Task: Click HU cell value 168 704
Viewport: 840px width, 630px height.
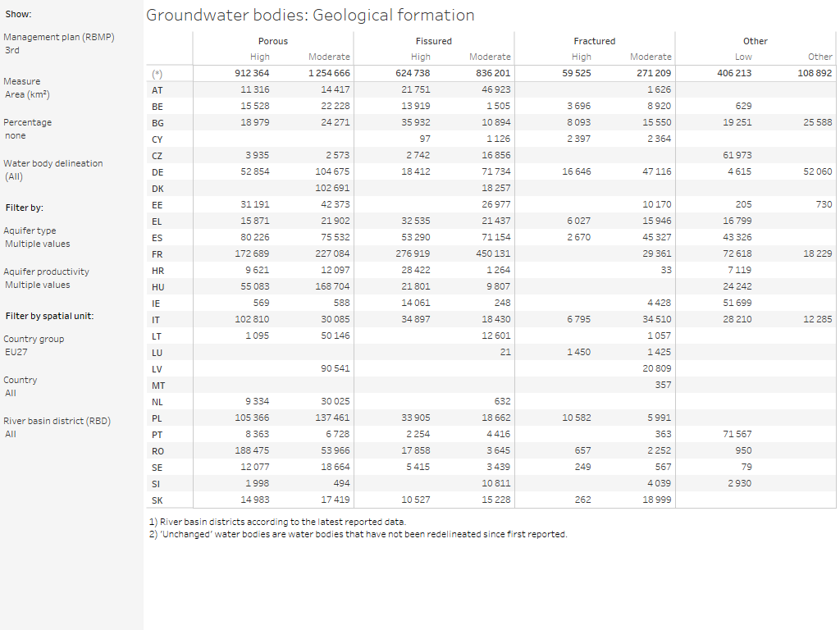Action: click(332, 286)
